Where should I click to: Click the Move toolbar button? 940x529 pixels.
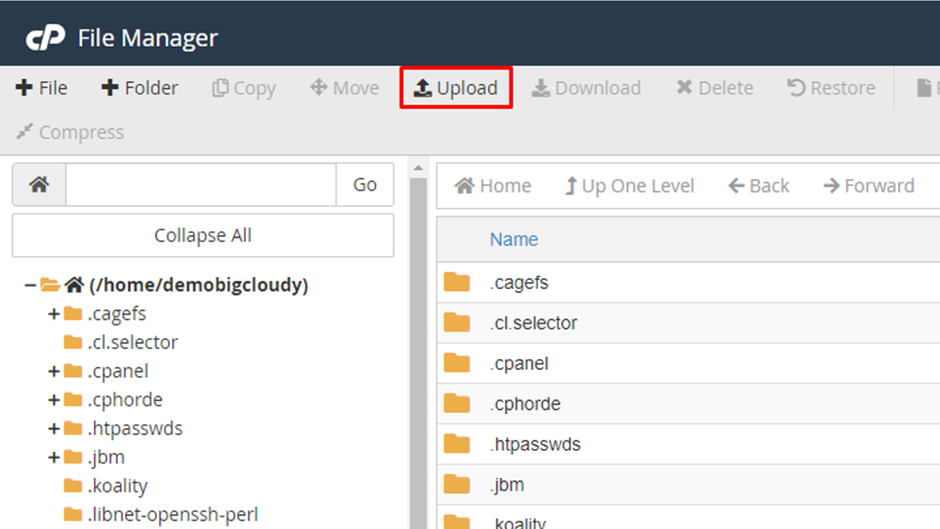click(345, 88)
